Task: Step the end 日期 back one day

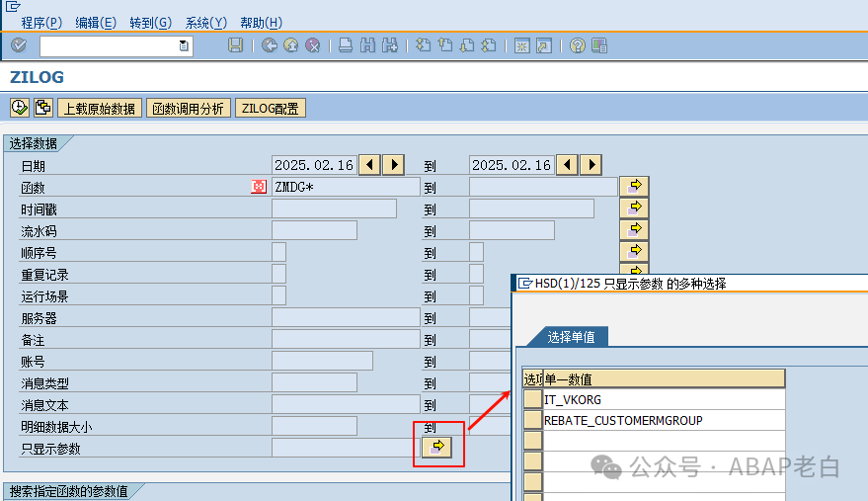Action: coord(567,165)
